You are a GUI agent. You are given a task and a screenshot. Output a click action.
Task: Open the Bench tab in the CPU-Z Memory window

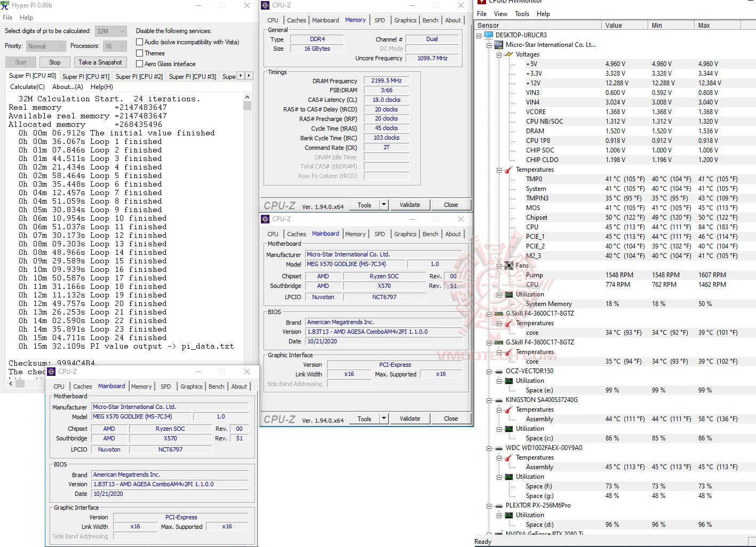431,20
